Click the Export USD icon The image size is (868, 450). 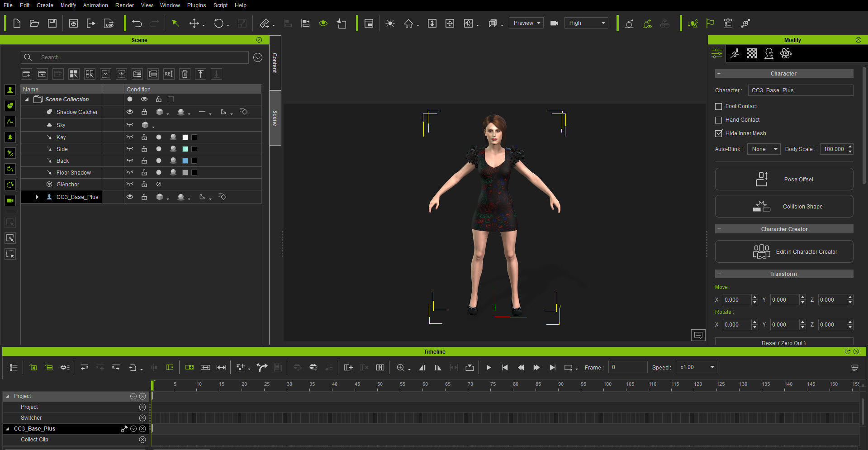pos(109,23)
